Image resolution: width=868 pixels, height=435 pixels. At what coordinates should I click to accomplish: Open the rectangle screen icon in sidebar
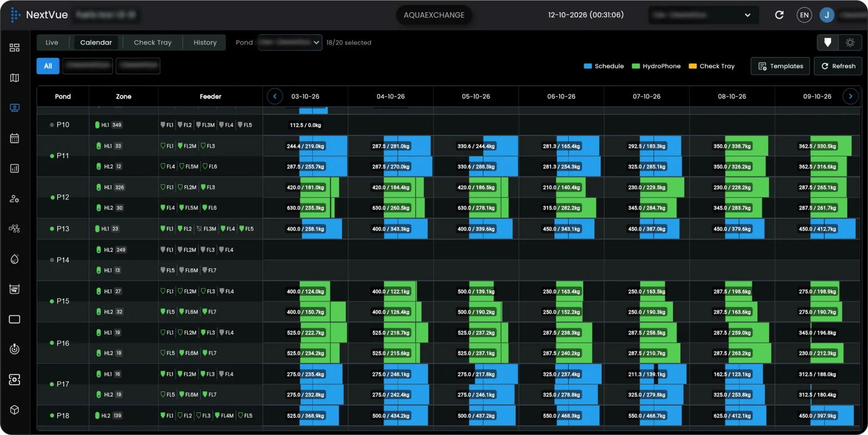15,319
